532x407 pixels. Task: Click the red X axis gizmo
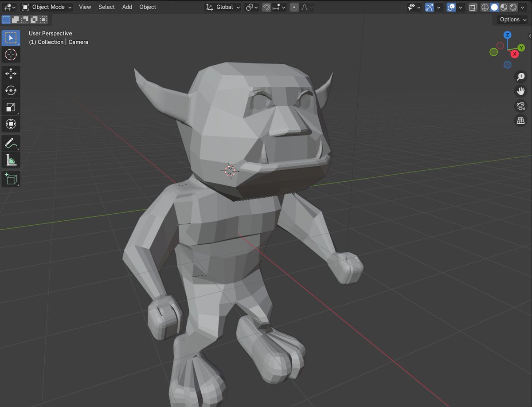click(x=515, y=54)
